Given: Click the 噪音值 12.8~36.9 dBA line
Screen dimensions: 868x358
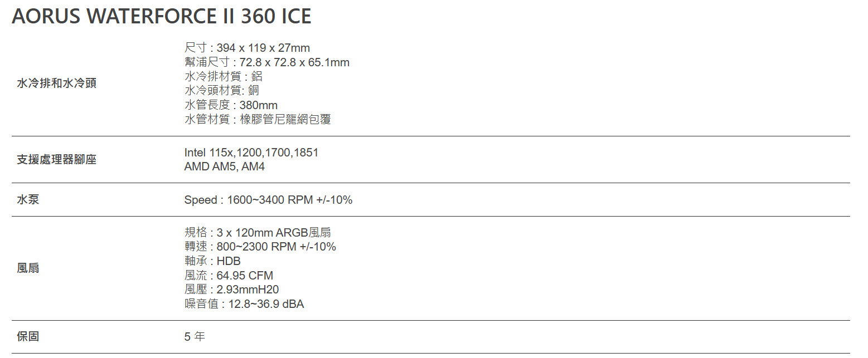Looking at the screenshot, I should click(244, 304).
